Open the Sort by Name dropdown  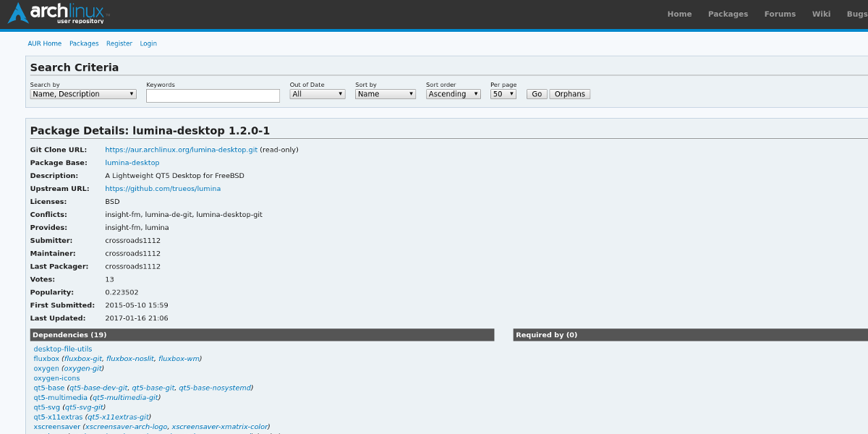[x=386, y=94]
